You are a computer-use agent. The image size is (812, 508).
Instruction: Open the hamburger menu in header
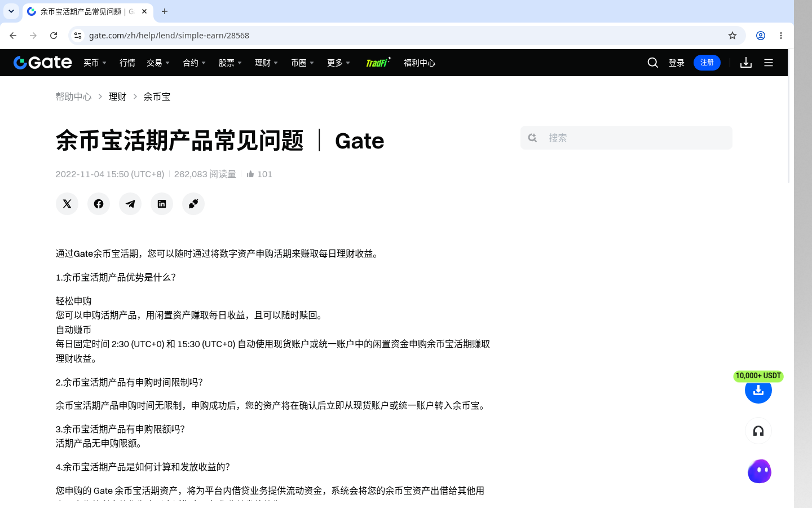tap(769, 63)
